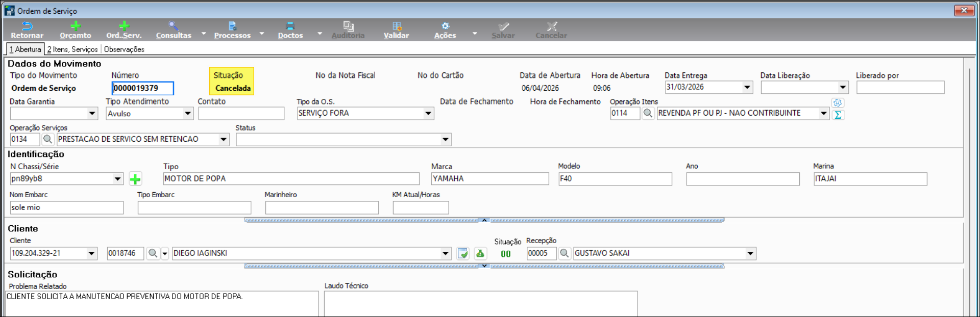Click the empty Ano field
This screenshot has height=317, width=980.
pyautogui.click(x=743, y=179)
